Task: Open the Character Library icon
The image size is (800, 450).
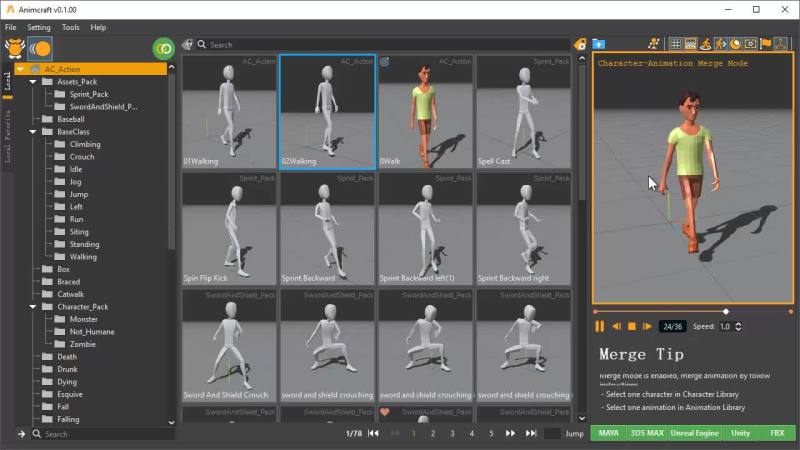Action: click(x=14, y=48)
